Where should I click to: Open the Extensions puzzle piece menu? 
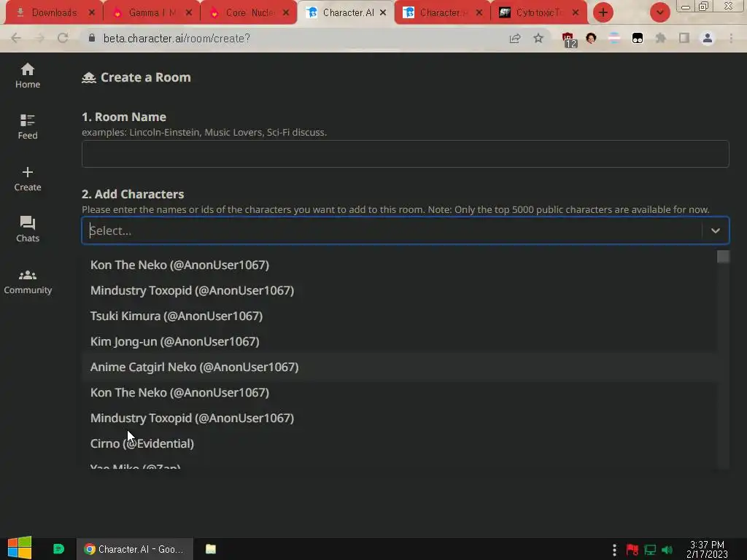[661, 38]
